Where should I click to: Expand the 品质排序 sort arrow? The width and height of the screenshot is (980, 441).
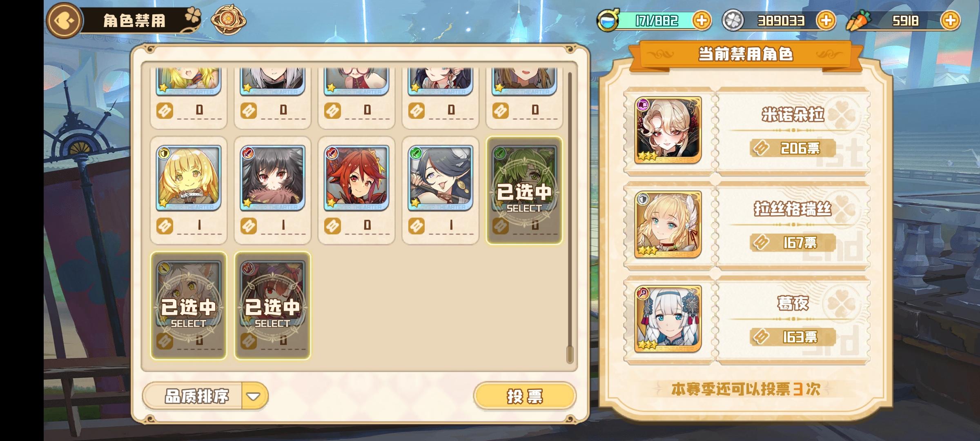[x=254, y=396]
